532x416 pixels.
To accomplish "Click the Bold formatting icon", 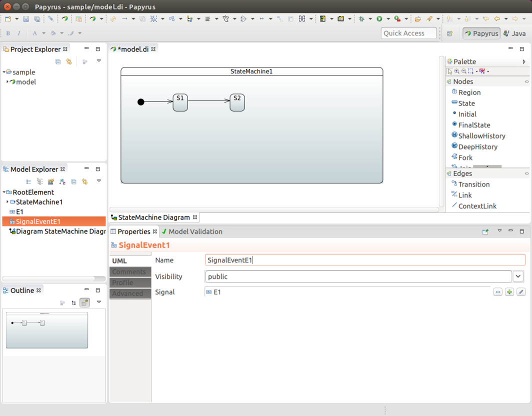I will pos(8,33).
